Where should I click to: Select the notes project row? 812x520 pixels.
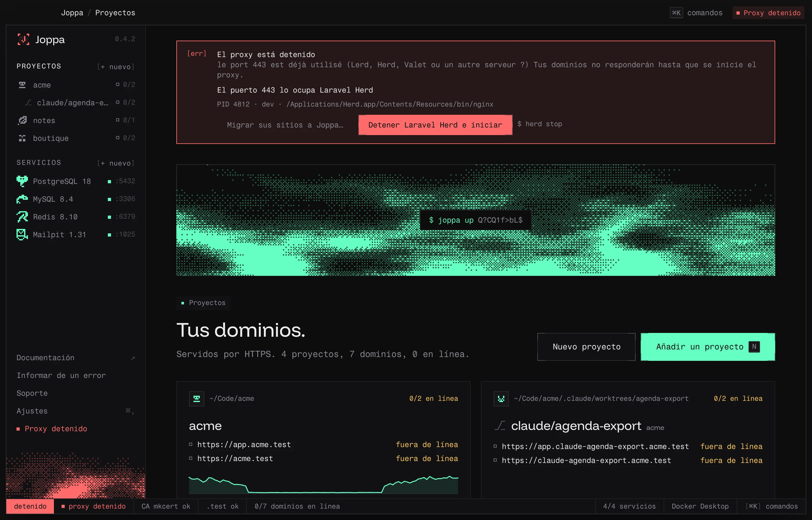point(76,120)
